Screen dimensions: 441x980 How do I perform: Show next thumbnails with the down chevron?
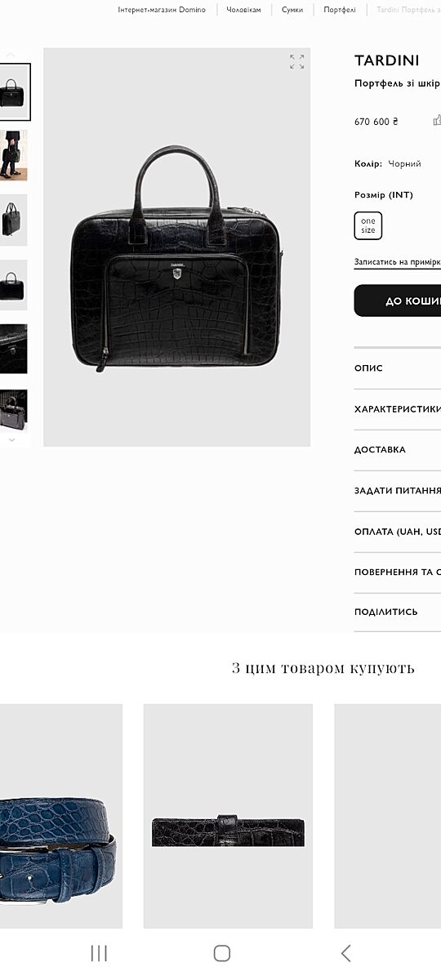[x=11, y=439]
